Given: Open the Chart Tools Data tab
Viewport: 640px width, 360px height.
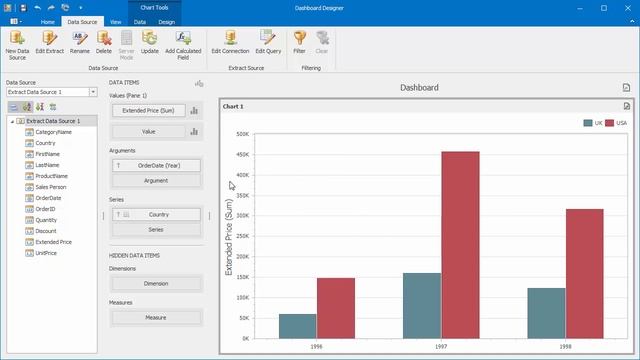Looking at the screenshot, I should [x=140, y=22].
